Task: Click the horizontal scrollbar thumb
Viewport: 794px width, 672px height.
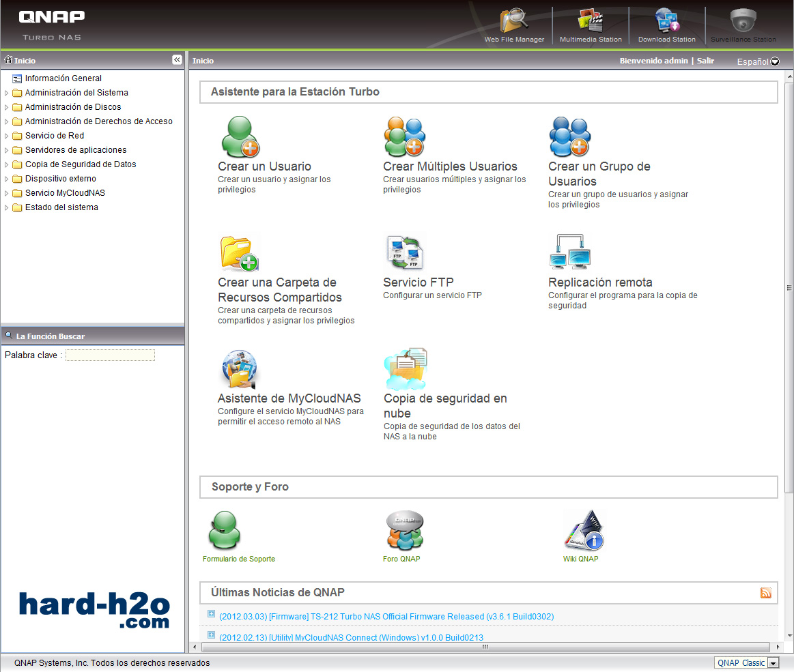Action: (485, 647)
